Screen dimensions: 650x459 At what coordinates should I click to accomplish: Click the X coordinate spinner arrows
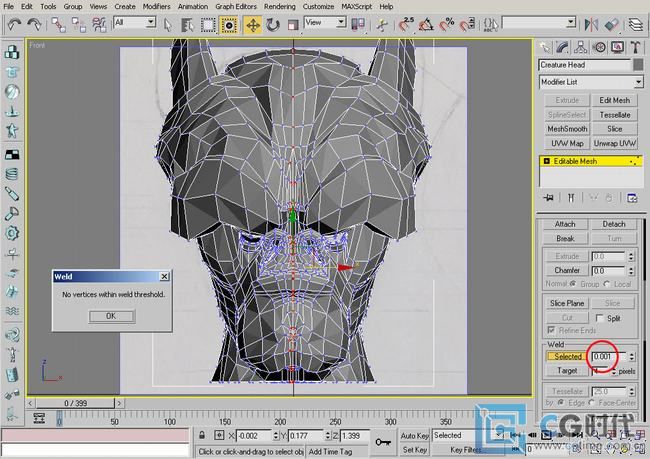coord(276,436)
